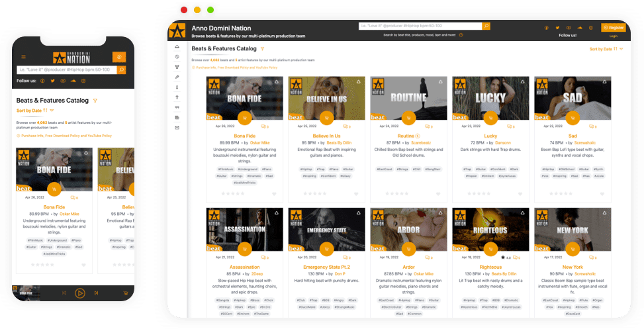Favorite the Lucky beat with heart icon
The width and height of the screenshot is (644, 331).
click(520, 194)
